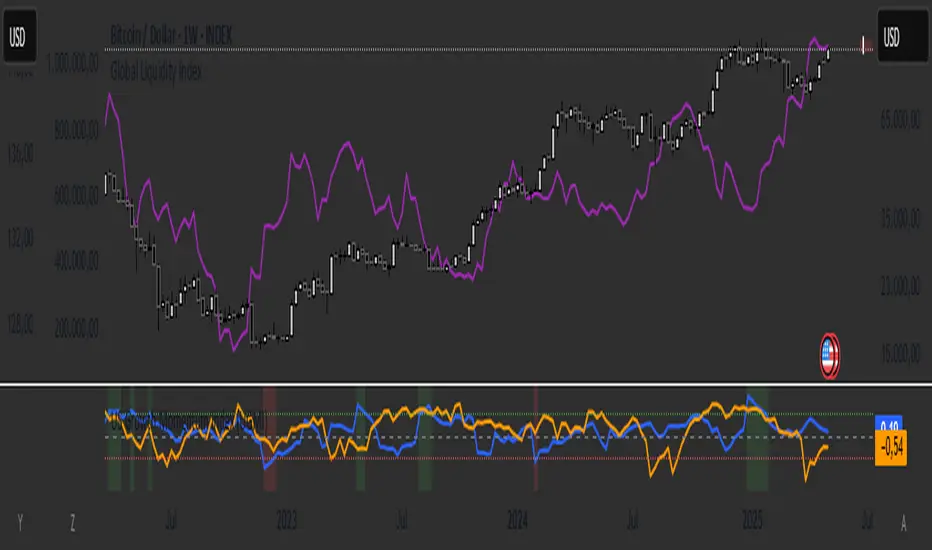Click the 23,000.00 price axis value
The width and height of the screenshot is (932, 550).
pos(900,286)
